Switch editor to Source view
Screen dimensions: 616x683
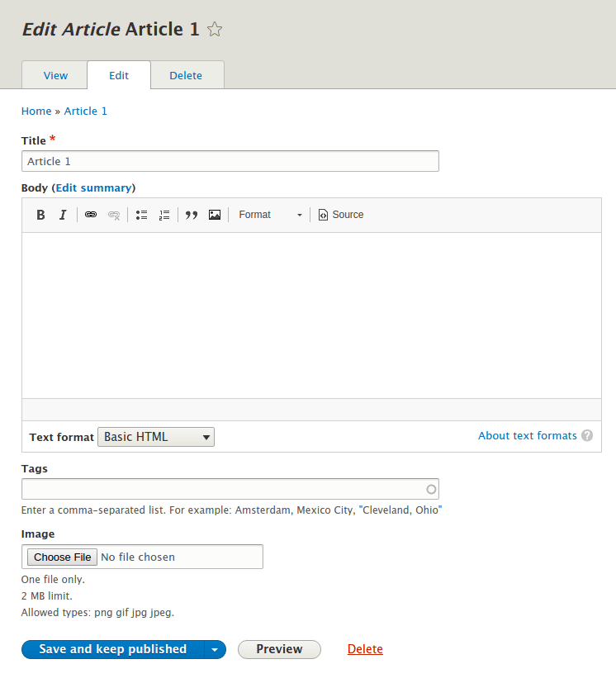coord(341,215)
